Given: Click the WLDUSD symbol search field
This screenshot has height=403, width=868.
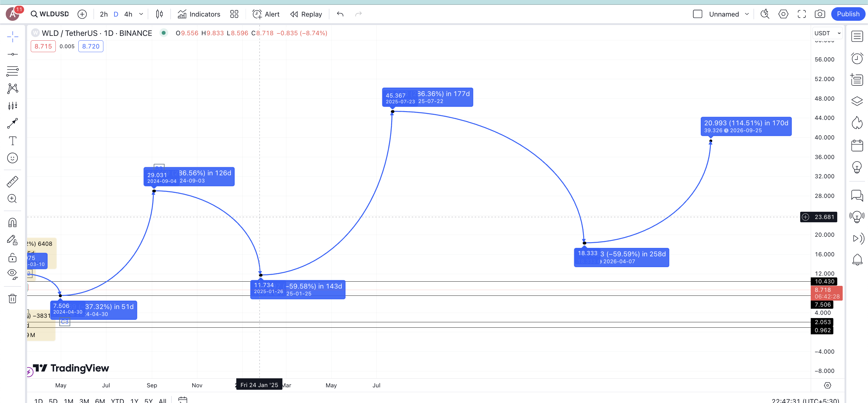Looking at the screenshot, I should coord(54,14).
